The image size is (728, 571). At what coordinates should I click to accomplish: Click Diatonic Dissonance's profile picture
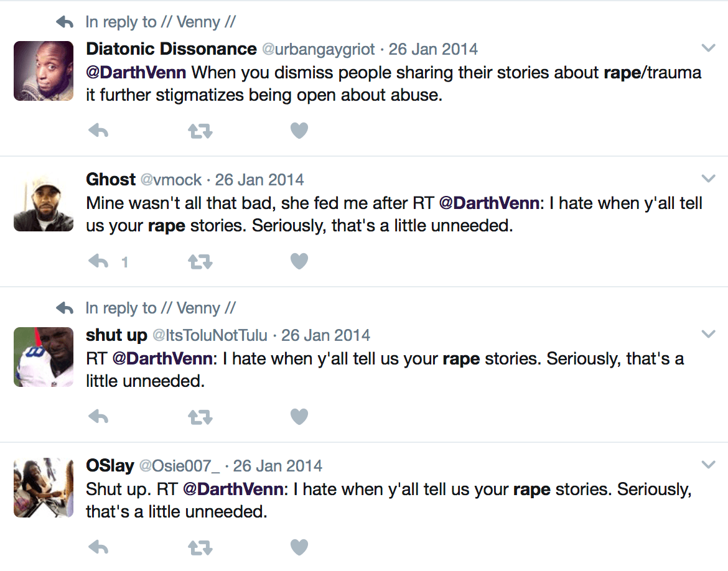click(44, 71)
